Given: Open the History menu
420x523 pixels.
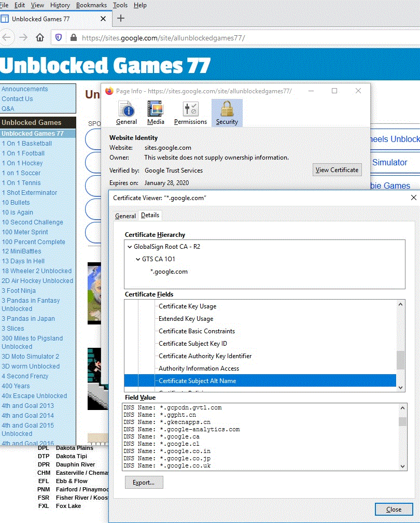Looking at the screenshot, I should click(x=60, y=5).
